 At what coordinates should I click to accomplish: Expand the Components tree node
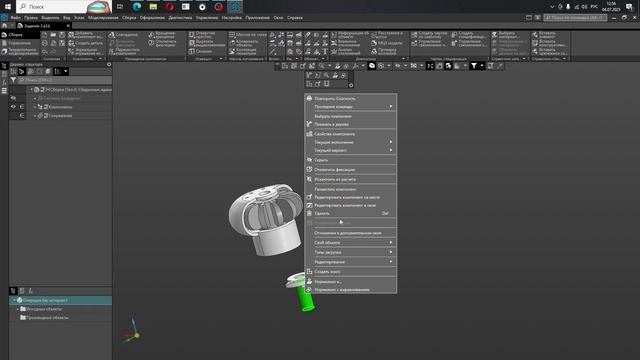coord(35,107)
